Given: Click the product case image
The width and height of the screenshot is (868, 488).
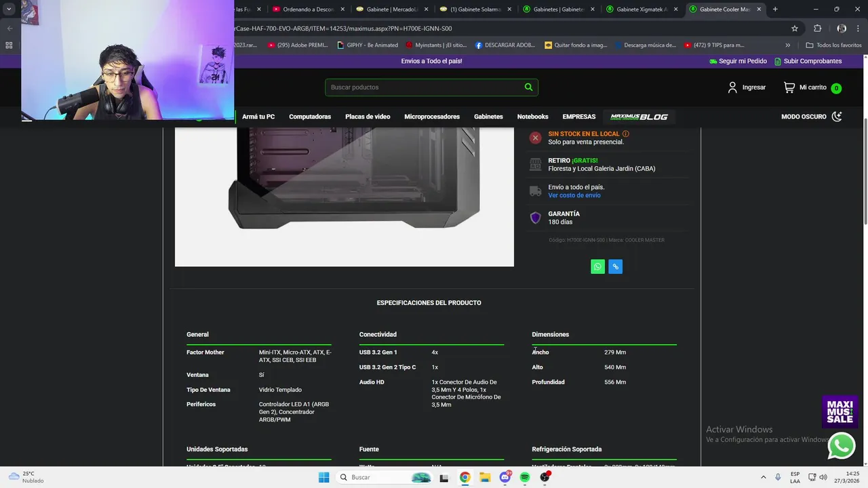Looking at the screenshot, I should [x=344, y=197].
